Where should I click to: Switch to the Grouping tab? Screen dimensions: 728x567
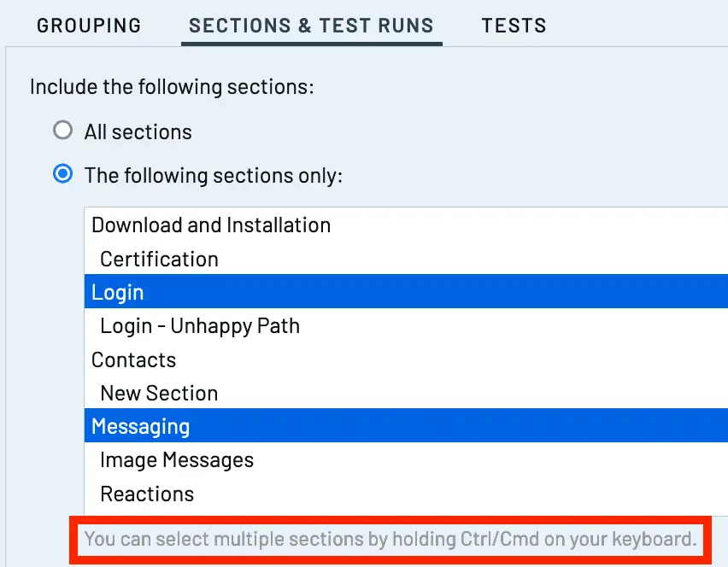(89, 26)
